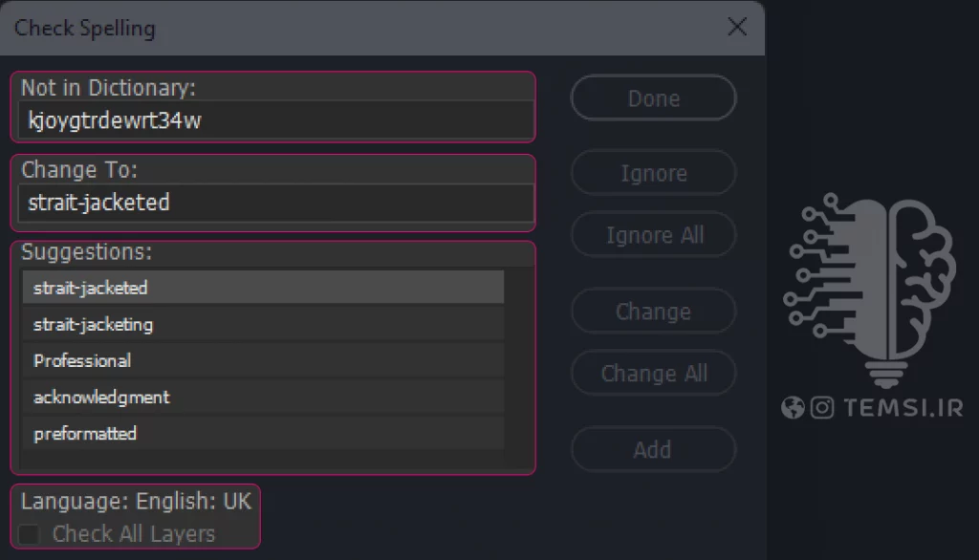Choose the Professional suggestion

pos(263,360)
